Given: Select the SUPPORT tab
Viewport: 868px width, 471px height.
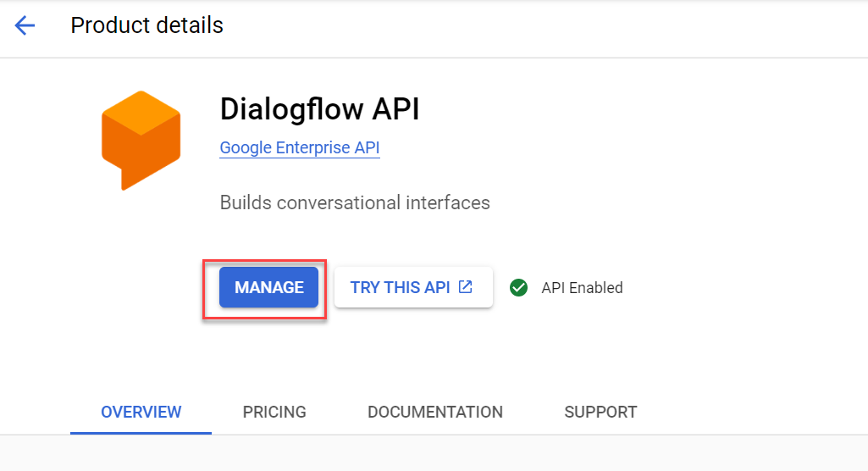Looking at the screenshot, I should click(x=600, y=412).
